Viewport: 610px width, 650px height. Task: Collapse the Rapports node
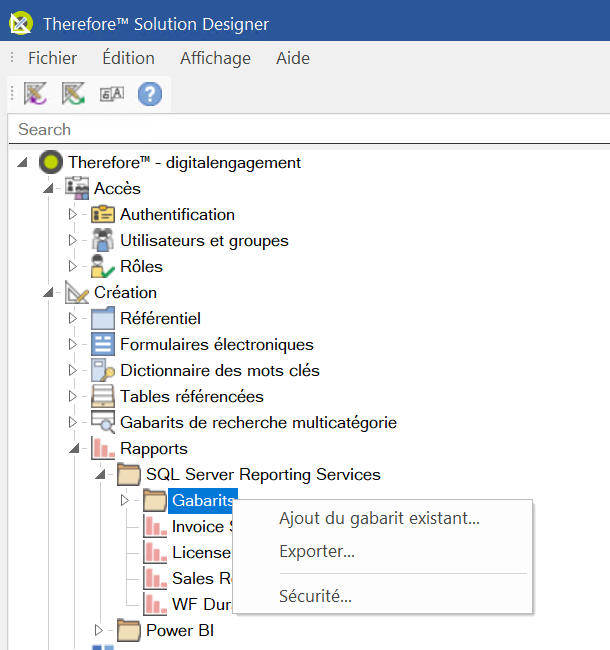point(75,448)
